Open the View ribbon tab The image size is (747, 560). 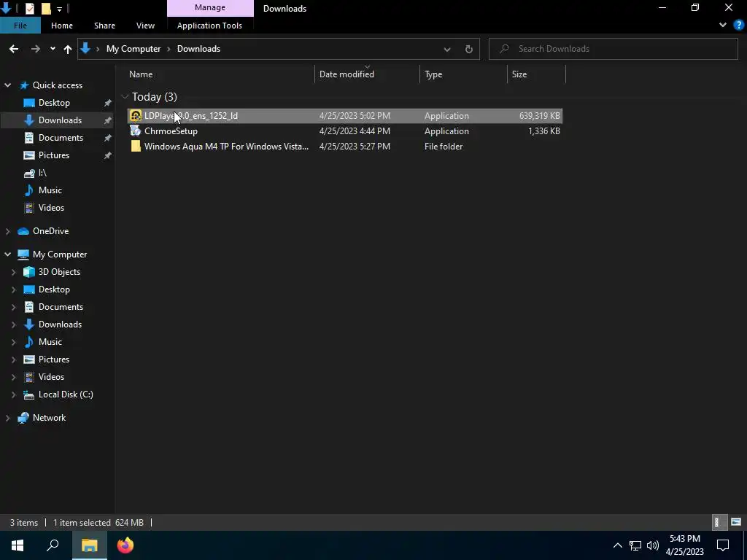(145, 26)
